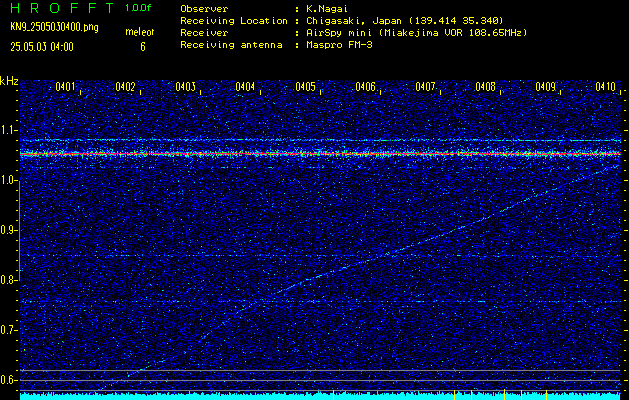The width and height of the screenshot is (629, 400).
Task: Click the HROFFT title text
Action: point(62,8)
